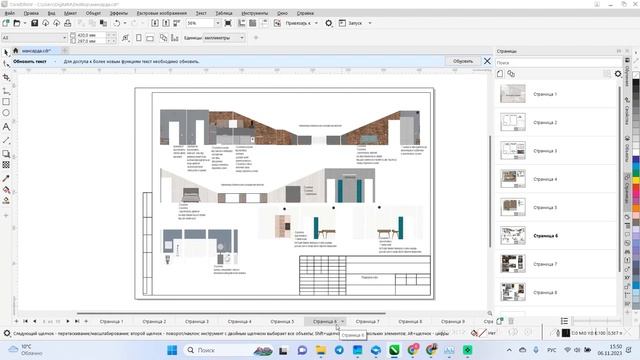
Task: Select the Drop Shadow tool
Action: [6, 154]
